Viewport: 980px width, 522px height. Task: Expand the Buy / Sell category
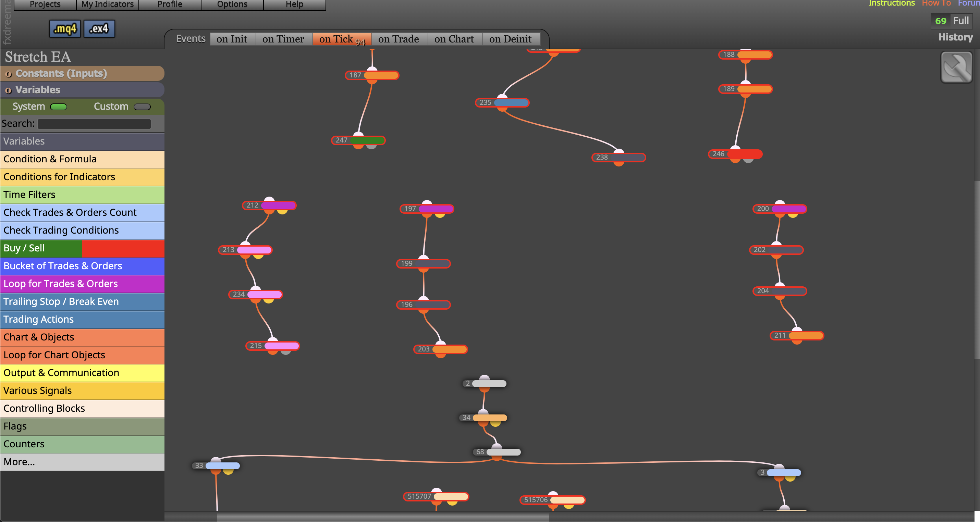coord(82,248)
